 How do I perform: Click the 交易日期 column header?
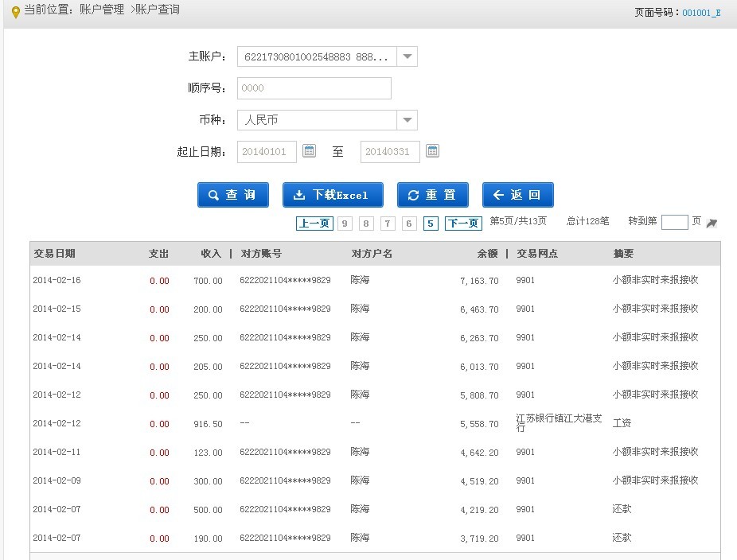click(54, 254)
